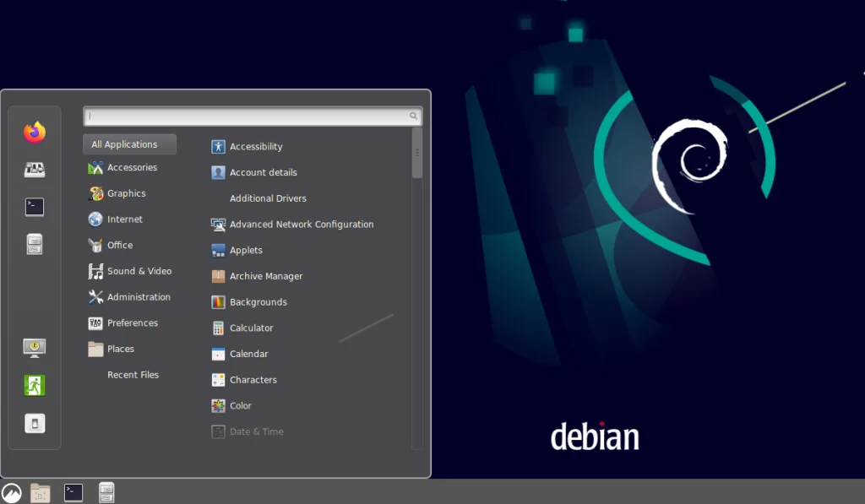Switch to the Accessories category
Image resolution: width=865 pixels, height=504 pixels.
pyautogui.click(x=133, y=167)
